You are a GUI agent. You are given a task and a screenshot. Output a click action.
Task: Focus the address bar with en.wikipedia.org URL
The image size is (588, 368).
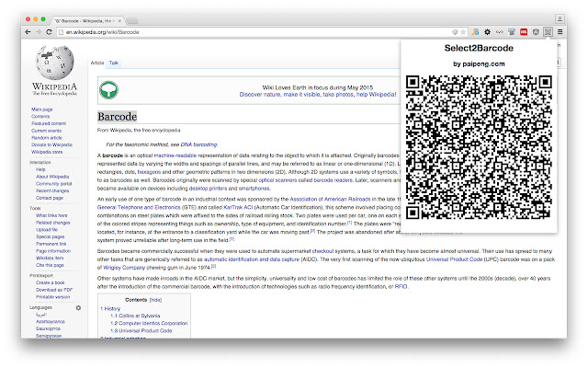coord(255,32)
